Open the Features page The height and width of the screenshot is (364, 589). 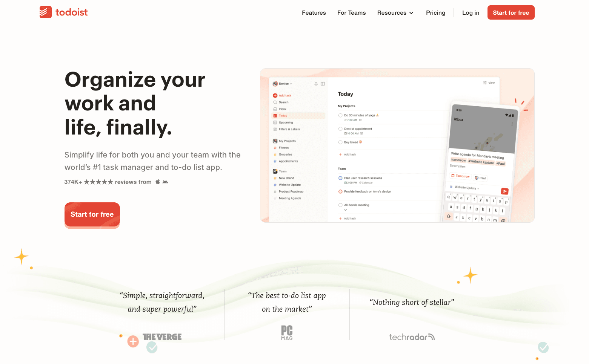314,13
